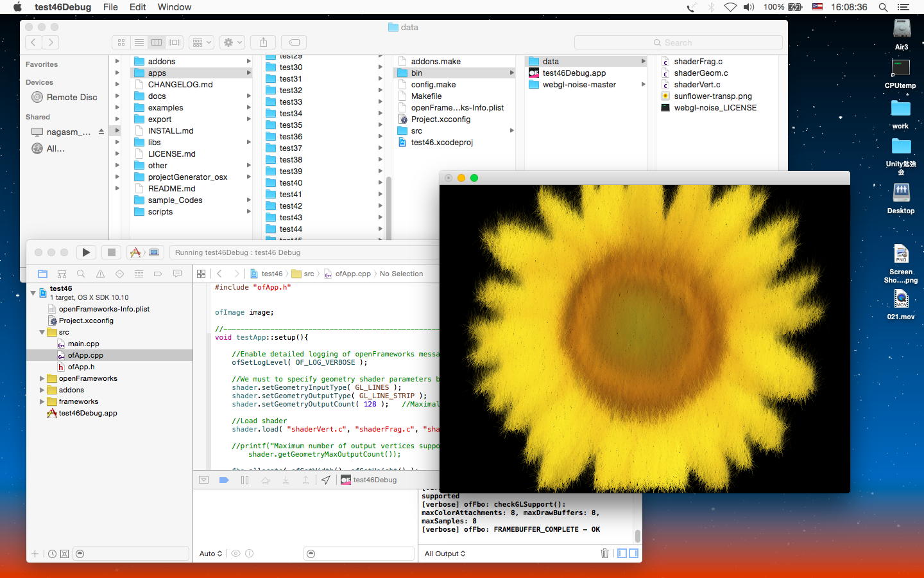This screenshot has height=578, width=924.
Task: Click the Finder Search field
Action: coord(678,42)
